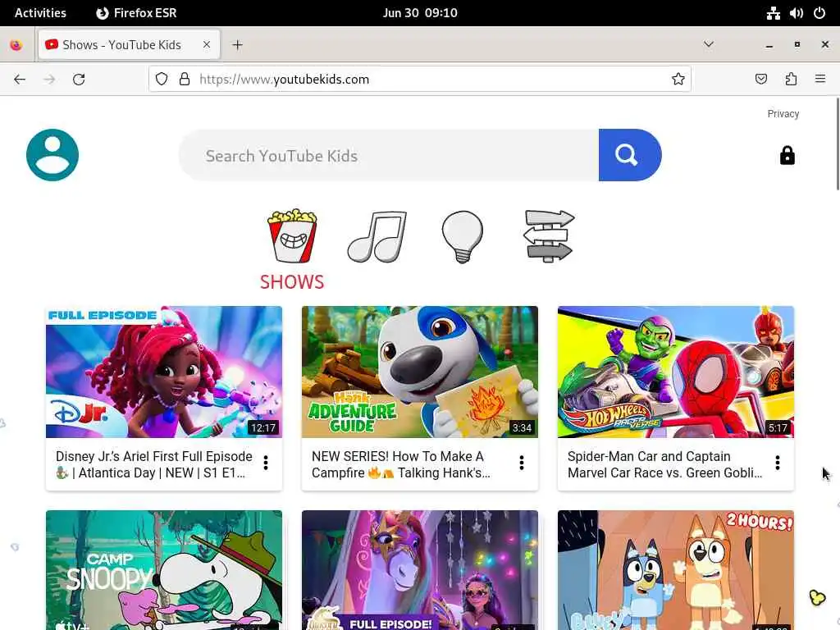Open a new tab with the plus button
The image size is (840, 630).
(x=237, y=45)
